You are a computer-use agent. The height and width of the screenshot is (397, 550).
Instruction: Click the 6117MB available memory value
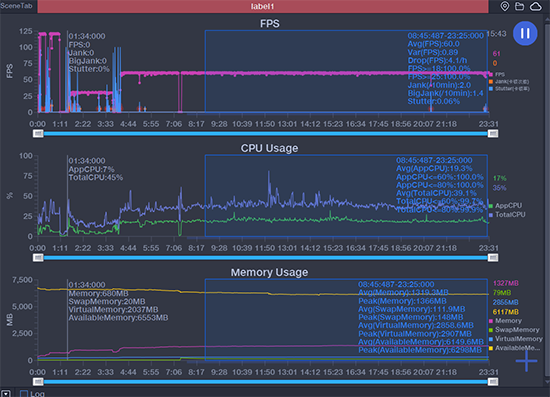coord(506,312)
